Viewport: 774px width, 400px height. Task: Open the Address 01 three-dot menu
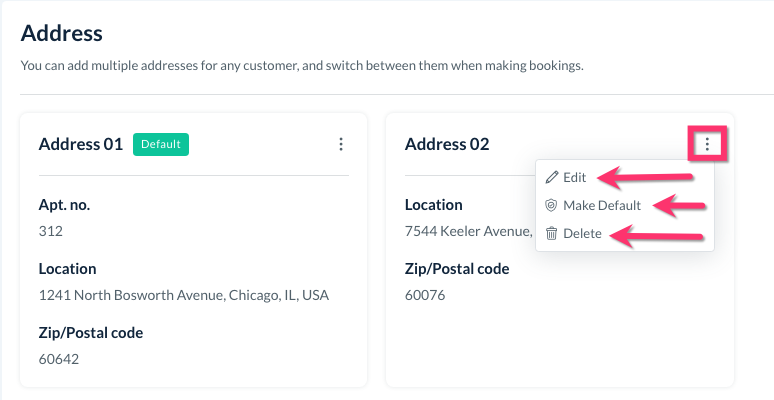(x=341, y=144)
